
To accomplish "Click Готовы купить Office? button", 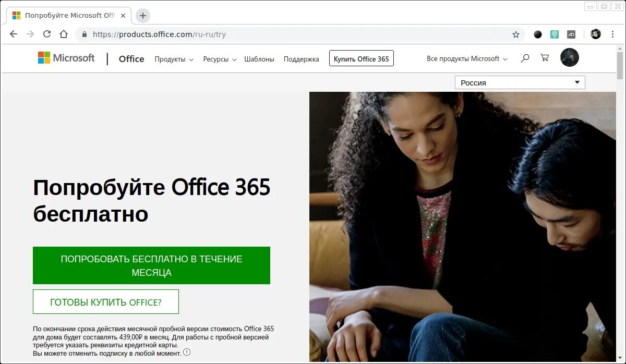I will [x=106, y=302].
